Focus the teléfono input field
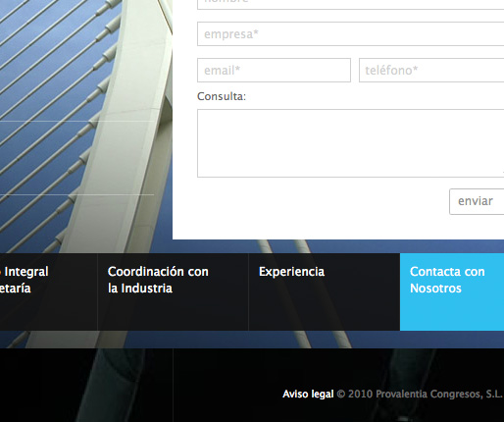This screenshot has height=422, width=504. 431,71
